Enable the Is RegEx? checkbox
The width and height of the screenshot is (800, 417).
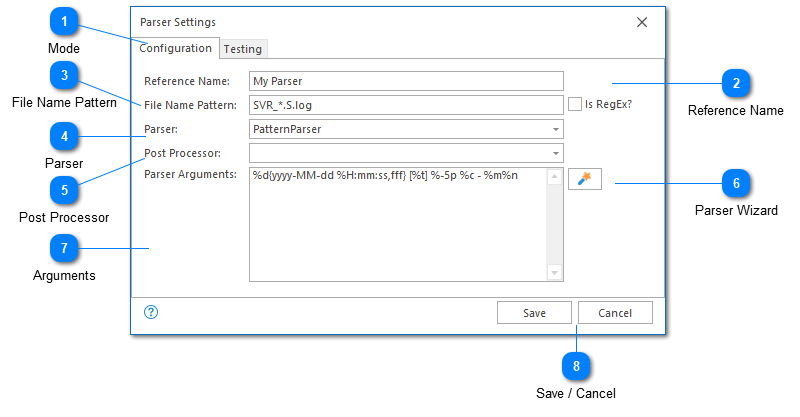click(x=575, y=104)
